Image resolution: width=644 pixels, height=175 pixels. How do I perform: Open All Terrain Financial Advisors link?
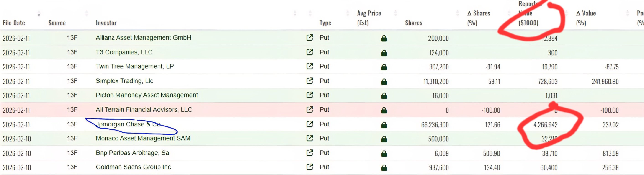144,110
